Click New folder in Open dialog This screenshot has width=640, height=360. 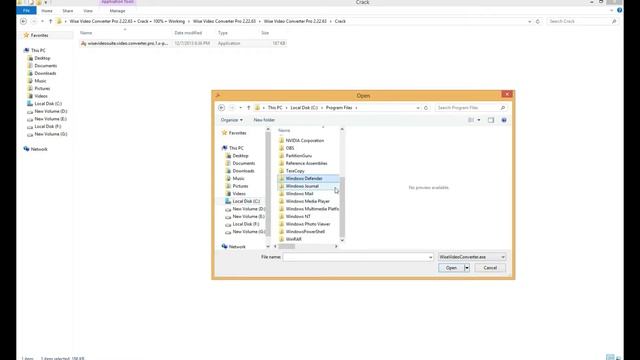point(264,120)
